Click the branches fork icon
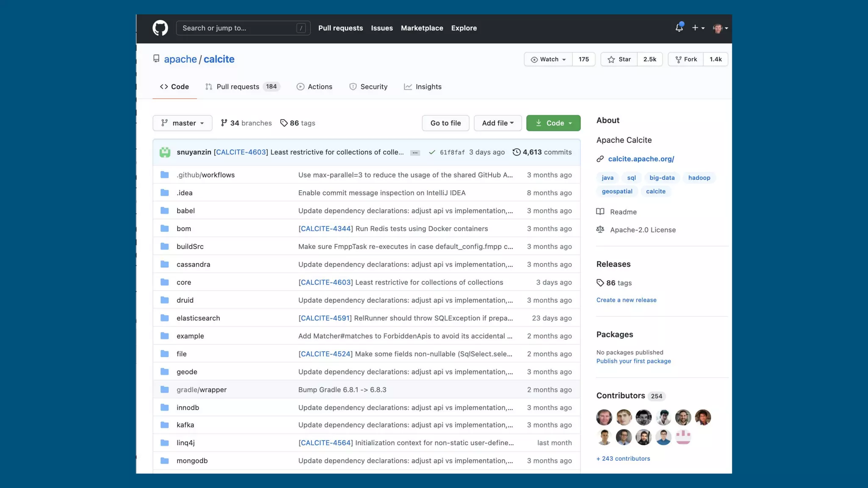 [x=224, y=123]
